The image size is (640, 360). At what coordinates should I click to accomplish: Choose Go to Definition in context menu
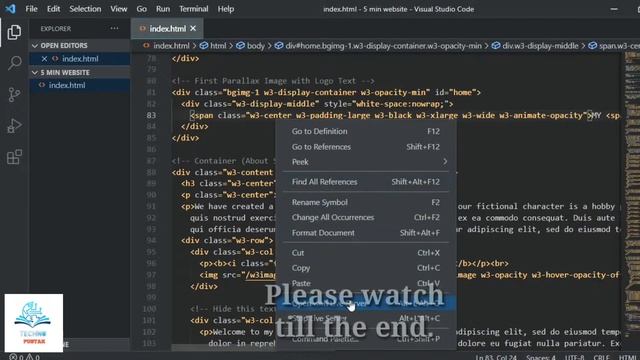tap(366, 131)
